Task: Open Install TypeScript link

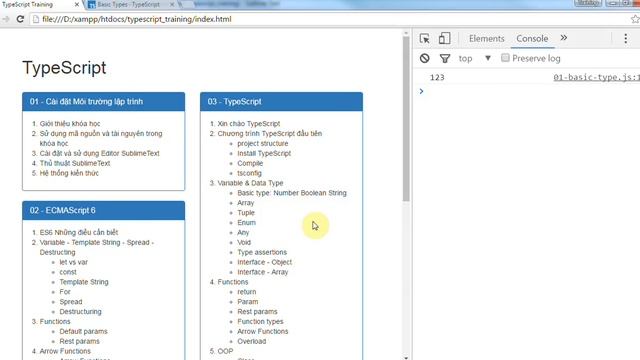Action: tap(264, 153)
